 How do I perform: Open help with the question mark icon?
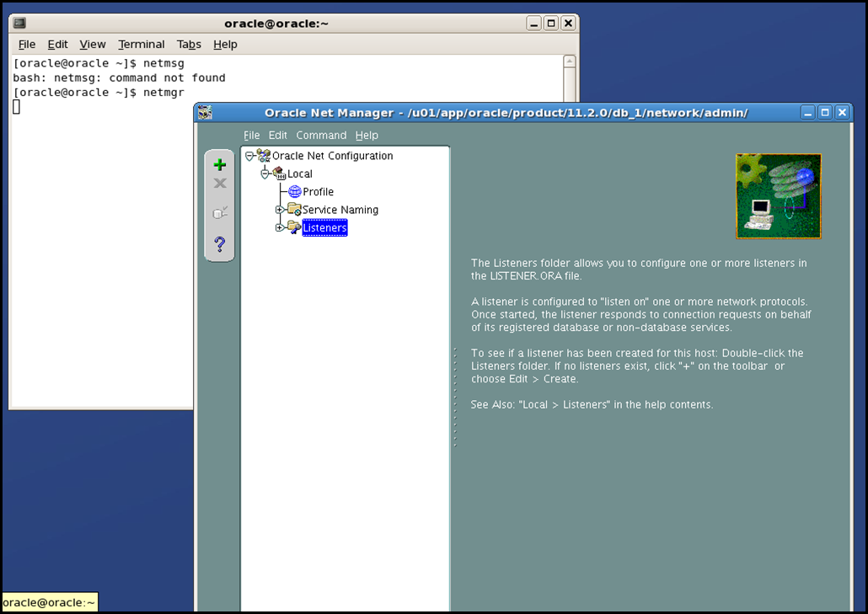point(220,244)
